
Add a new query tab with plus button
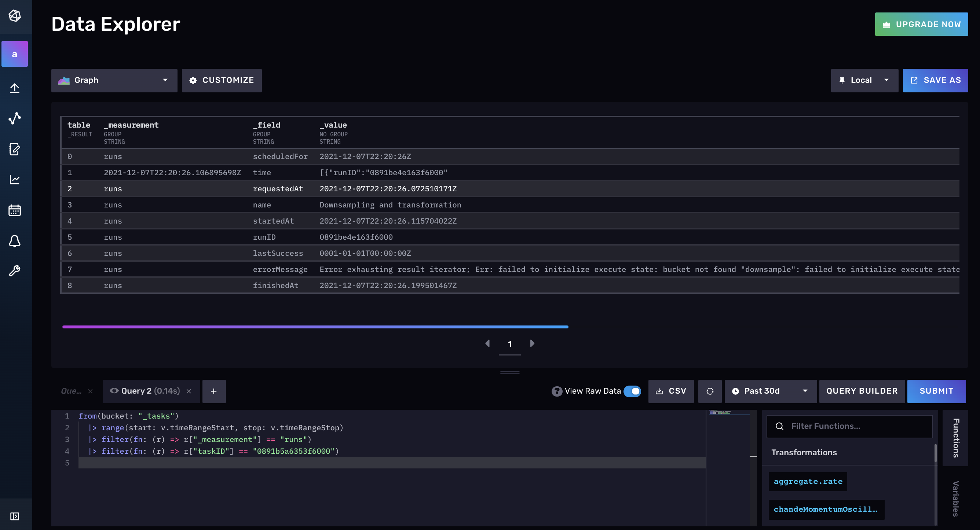pyautogui.click(x=214, y=391)
